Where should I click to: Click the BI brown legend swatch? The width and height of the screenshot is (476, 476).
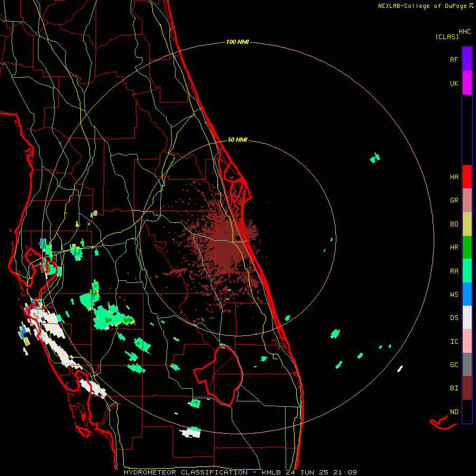(x=467, y=388)
